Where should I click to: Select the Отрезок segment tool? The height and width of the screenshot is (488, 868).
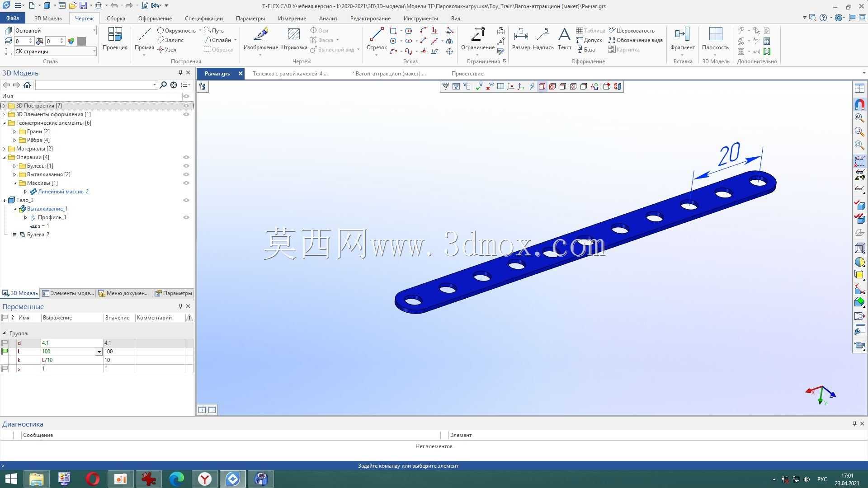pyautogui.click(x=377, y=39)
